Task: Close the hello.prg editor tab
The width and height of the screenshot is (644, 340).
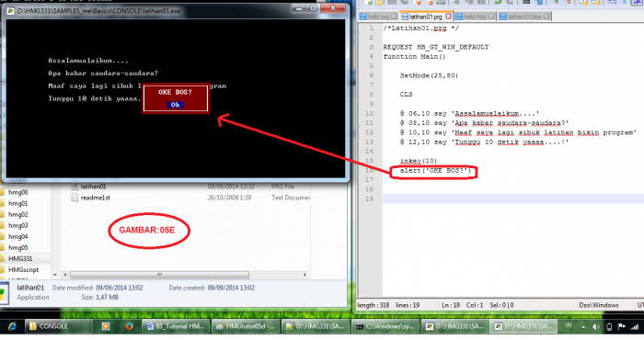Action: (x=394, y=17)
